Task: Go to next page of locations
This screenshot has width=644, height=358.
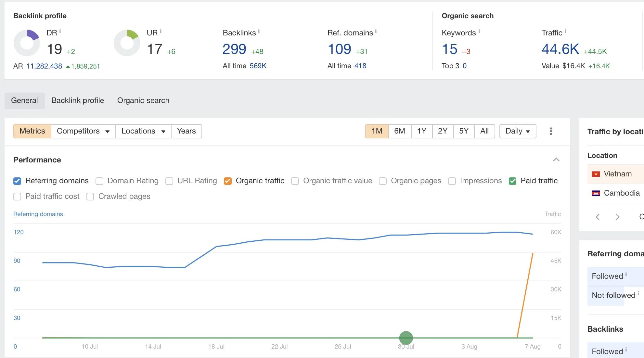Action: 617,217
